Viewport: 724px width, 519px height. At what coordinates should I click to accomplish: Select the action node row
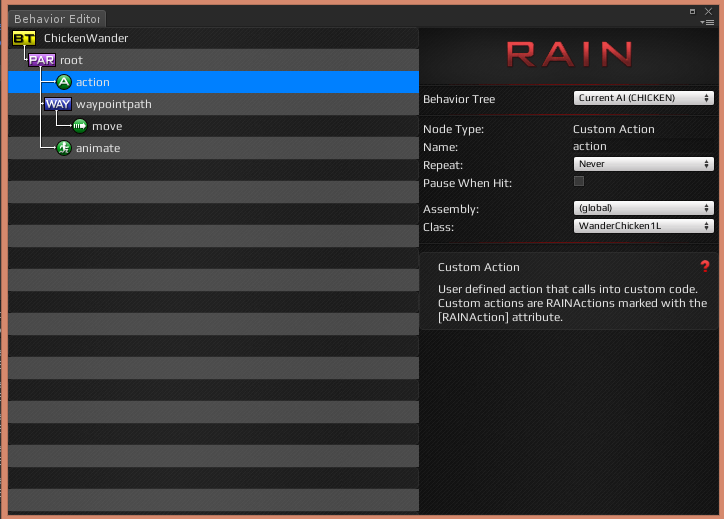[x=213, y=82]
